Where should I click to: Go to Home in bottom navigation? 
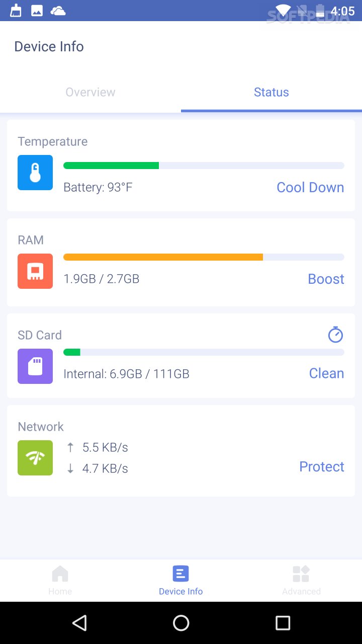coord(60,580)
